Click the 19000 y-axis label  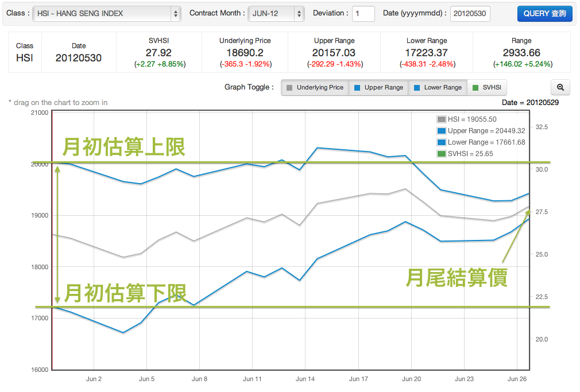40,216
